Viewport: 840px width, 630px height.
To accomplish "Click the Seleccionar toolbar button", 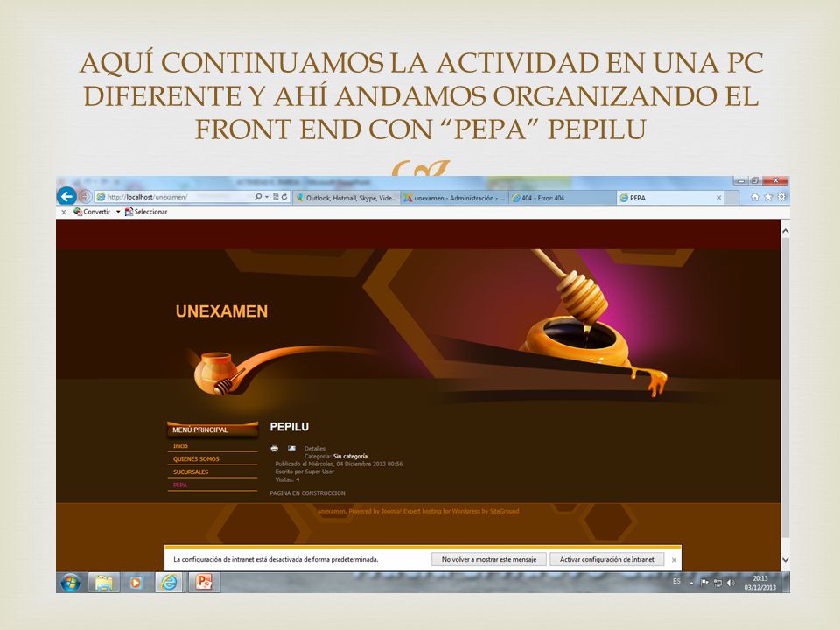I will pyautogui.click(x=146, y=212).
